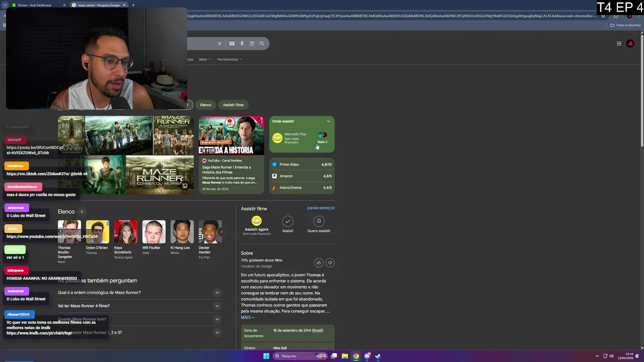Image resolution: width=644 pixels, height=362 pixels.
Task: Open Task View on the taskbar
Action: (x=334, y=356)
